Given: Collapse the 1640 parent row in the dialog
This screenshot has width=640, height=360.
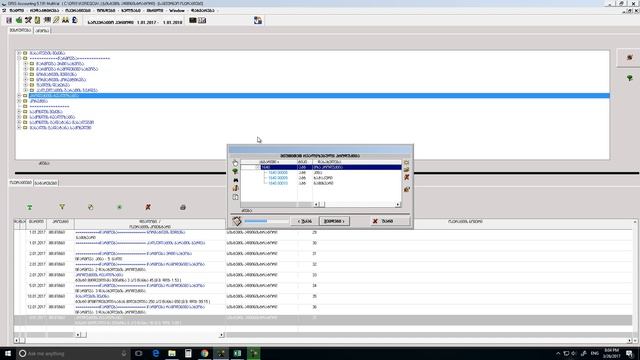Looking at the screenshot, I should tap(258, 167).
